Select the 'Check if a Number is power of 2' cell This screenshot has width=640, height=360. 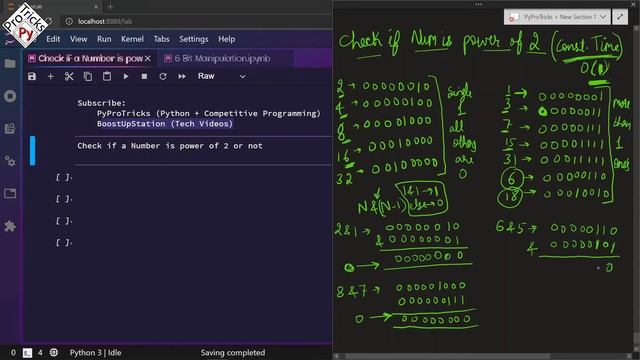coord(203,150)
